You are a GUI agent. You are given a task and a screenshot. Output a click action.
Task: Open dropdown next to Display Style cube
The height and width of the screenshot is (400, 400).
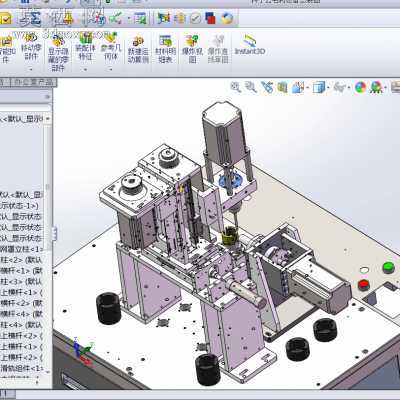(328, 88)
